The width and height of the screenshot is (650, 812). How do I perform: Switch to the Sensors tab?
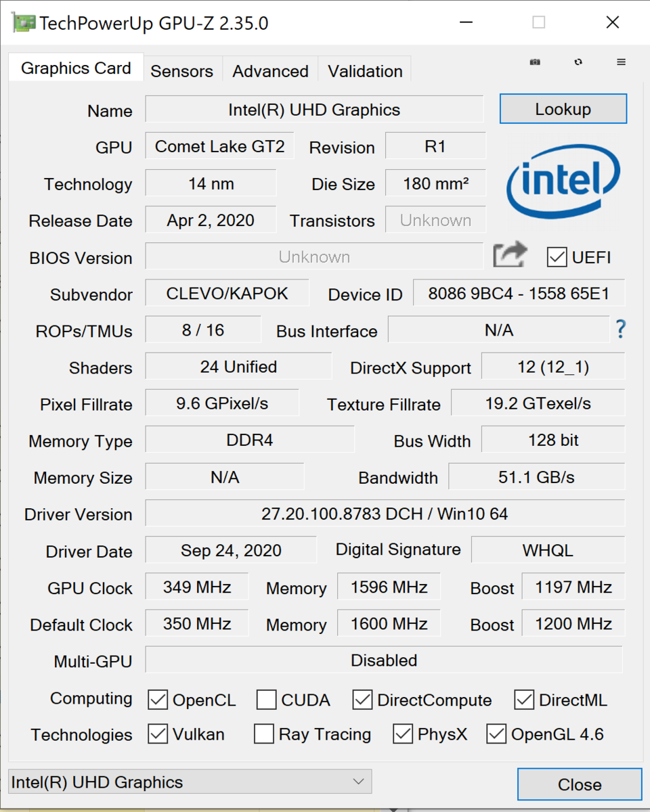point(181,71)
